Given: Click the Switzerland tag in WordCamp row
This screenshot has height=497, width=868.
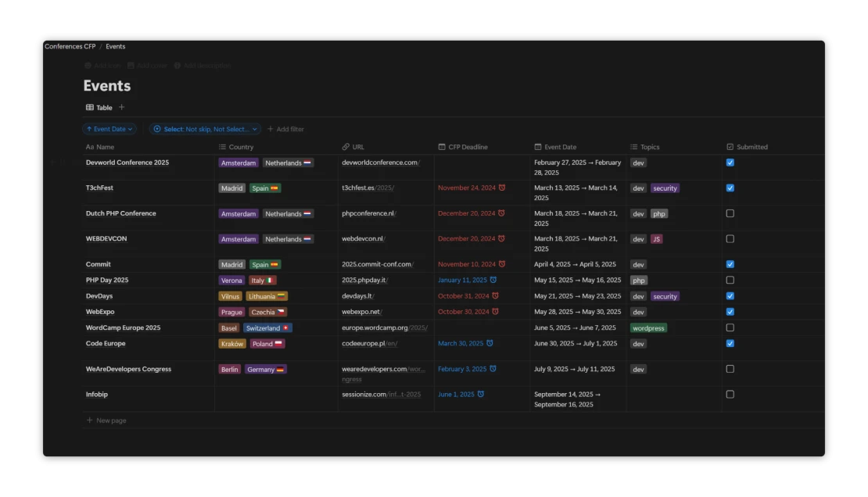Looking at the screenshot, I should (x=267, y=328).
